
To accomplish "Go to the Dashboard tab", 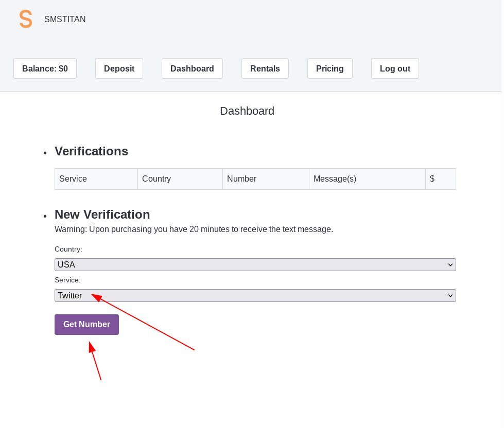I will (x=192, y=68).
